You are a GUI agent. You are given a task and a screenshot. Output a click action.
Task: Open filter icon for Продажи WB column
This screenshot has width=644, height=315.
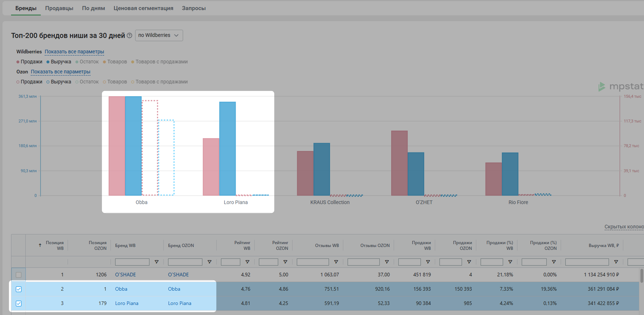[428, 262]
